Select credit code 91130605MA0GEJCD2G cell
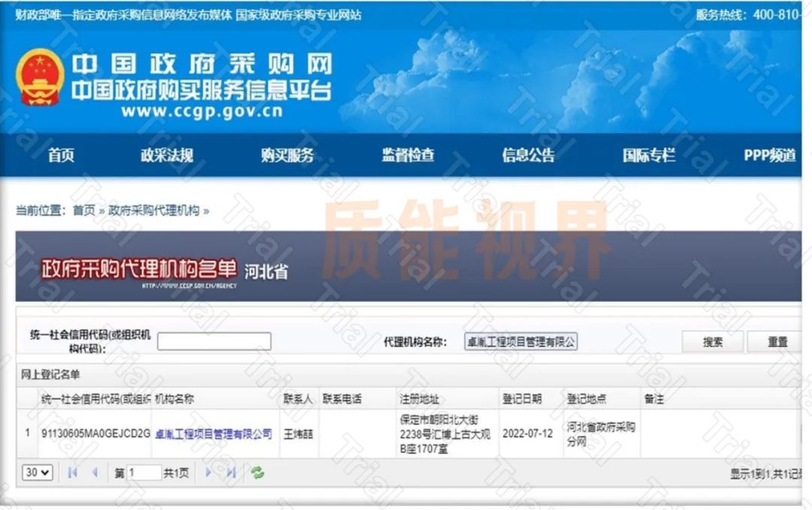This screenshot has width=812, height=510. click(x=95, y=433)
